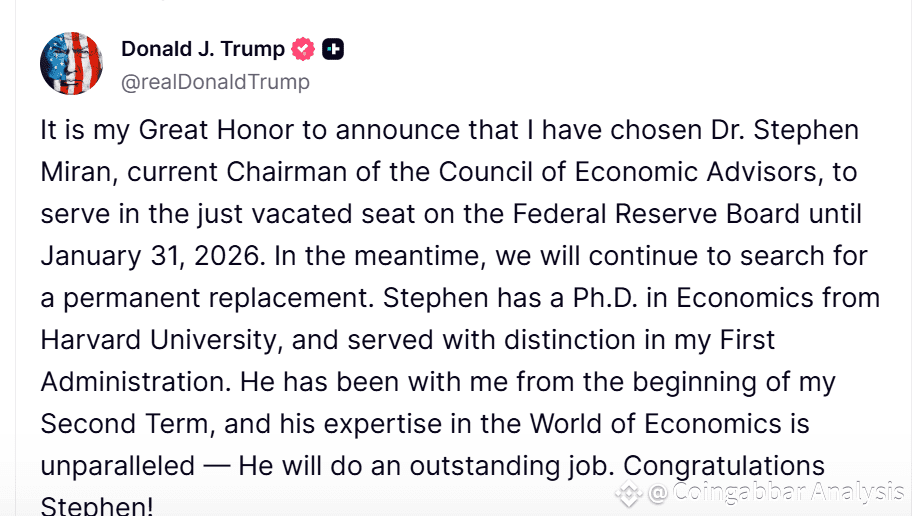Click the Coingabbar watermark logo icon

coord(629,492)
